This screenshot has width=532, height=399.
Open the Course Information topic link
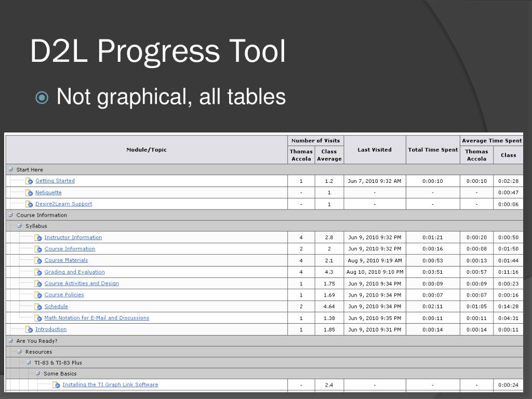(x=70, y=249)
